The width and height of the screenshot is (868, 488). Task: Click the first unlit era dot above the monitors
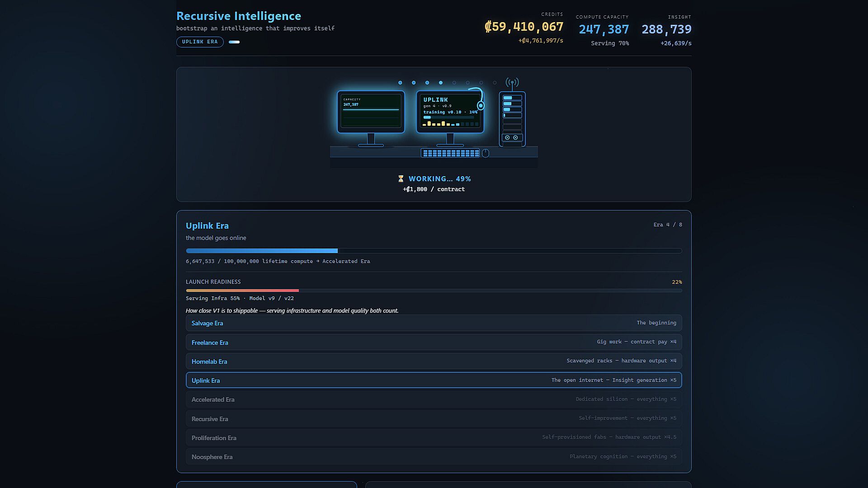(454, 83)
